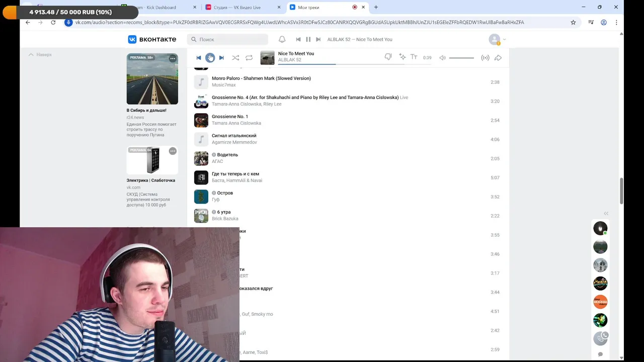Open Chrome media control icon

[x=591, y=22]
